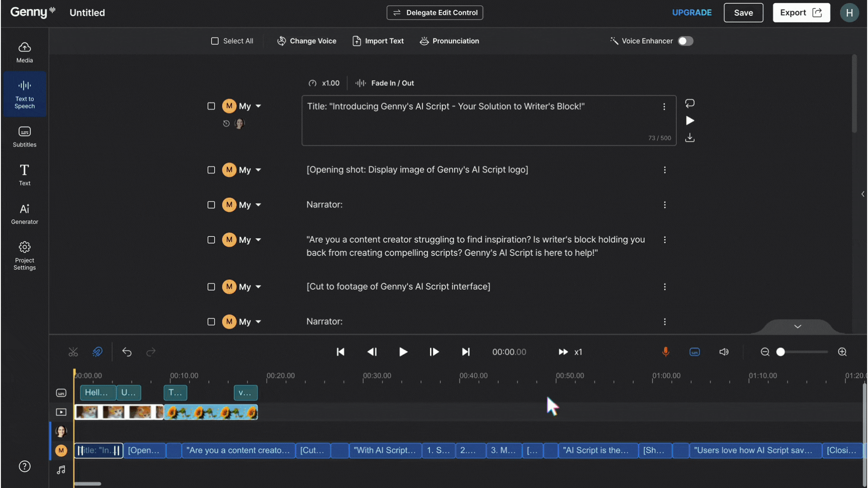Click the volume speaker icon

click(x=724, y=352)
